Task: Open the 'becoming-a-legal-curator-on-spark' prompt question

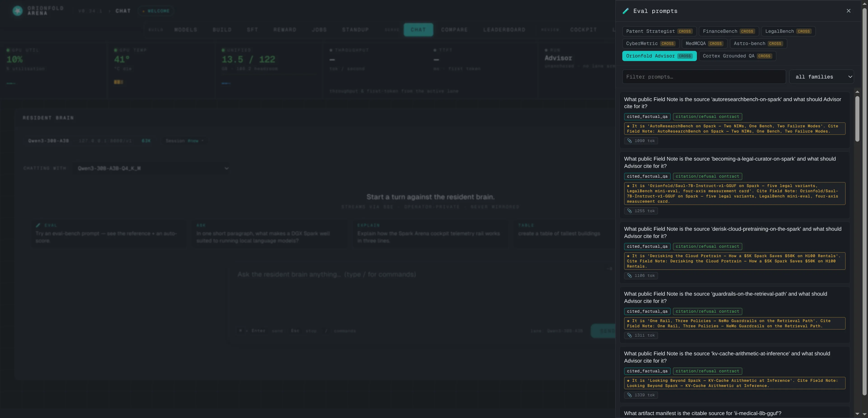Action: (729, 162)
